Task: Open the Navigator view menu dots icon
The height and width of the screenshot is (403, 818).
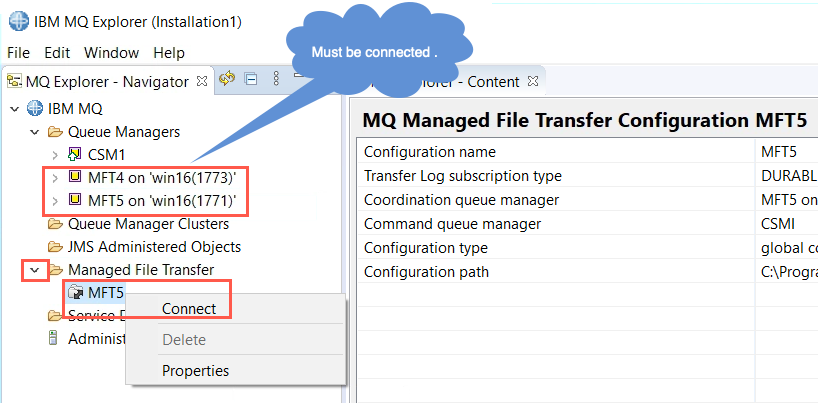Action: coord(276,79)
